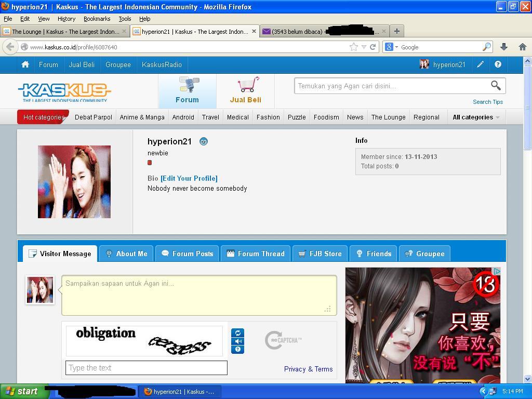Open the Foodism category
Screen dimensions: 532x399
(326, 117)
